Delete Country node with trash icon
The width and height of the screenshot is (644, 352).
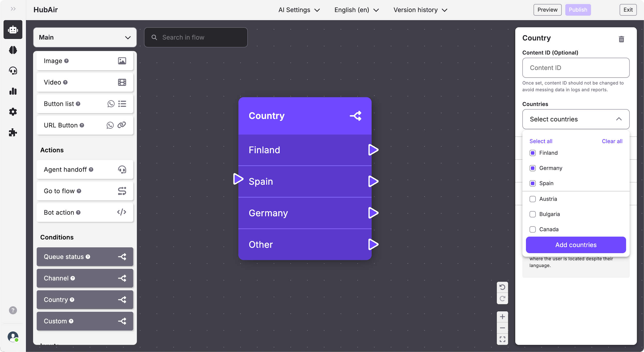pyautogui.click(x=621, y=39)
